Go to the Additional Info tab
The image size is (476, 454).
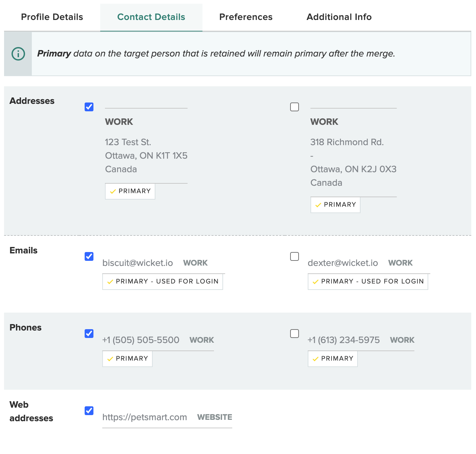(339, 17)
